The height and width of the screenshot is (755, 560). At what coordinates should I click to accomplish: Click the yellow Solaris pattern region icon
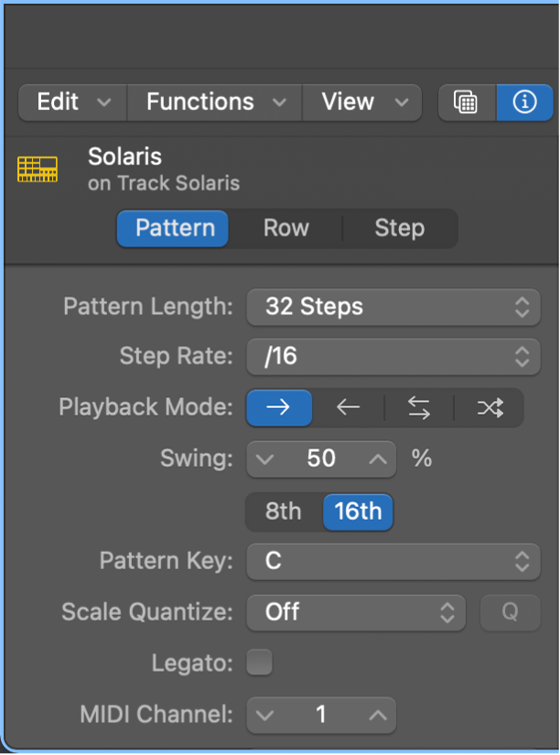(x=38, y=169)
